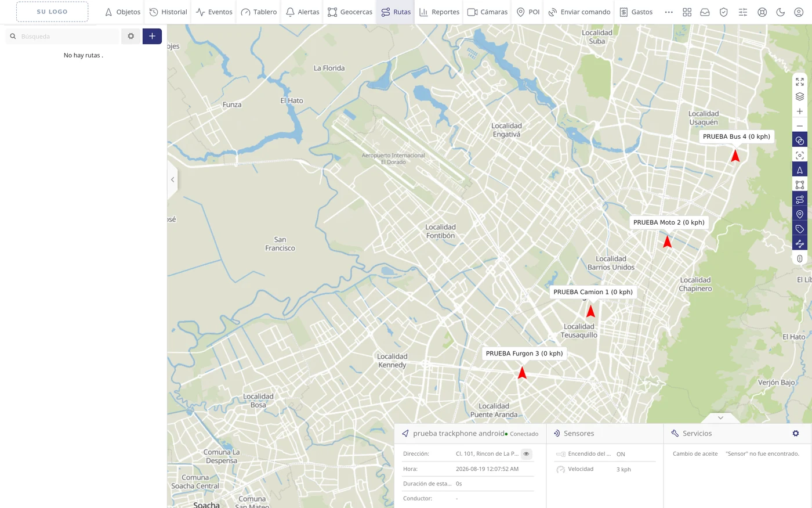Toggle object labels tag on map toolbar
This screenshot has height=508, width=812.
pos(800,229)
